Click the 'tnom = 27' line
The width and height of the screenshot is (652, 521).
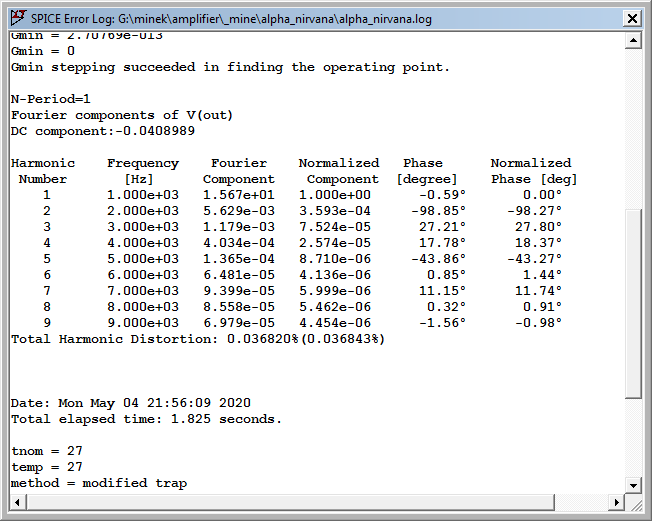click(x=47, y=451)
